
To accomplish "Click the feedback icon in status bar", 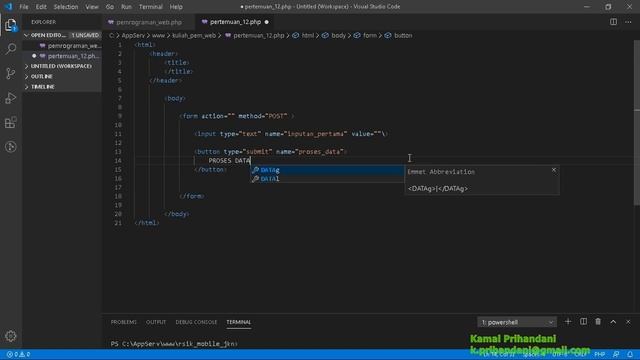I will [616, 354].
